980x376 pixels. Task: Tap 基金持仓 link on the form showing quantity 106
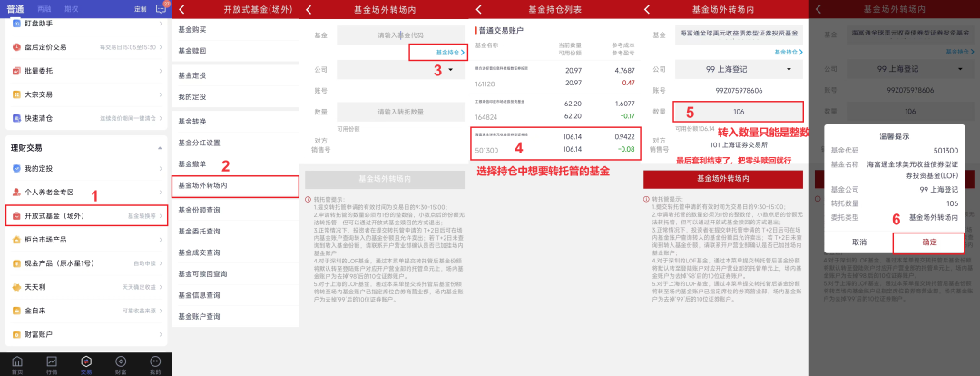point(789,53)
